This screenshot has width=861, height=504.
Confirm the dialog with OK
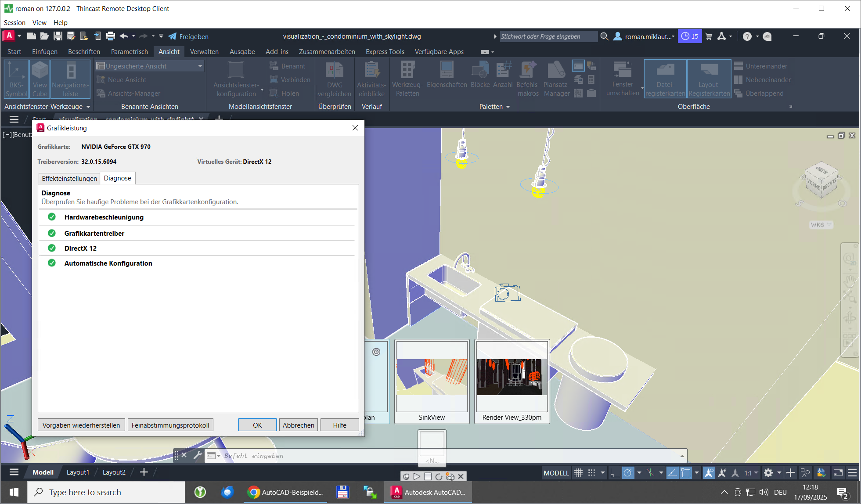click(257, 425)
